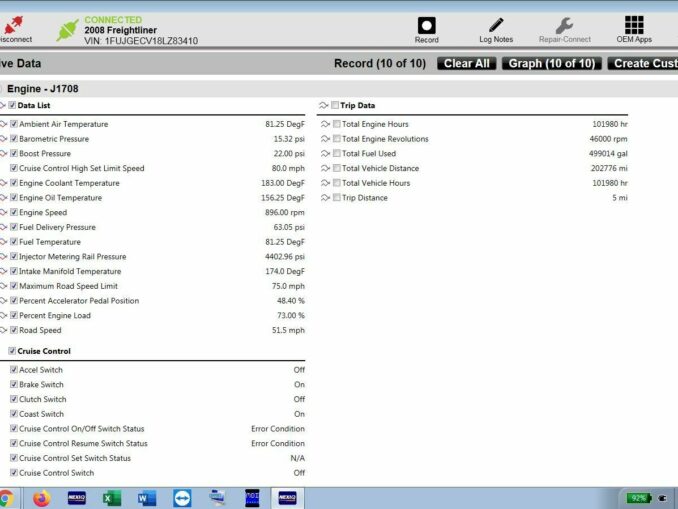Click the Total Vehicle Distance value 202776 mi

pos(609,168)
